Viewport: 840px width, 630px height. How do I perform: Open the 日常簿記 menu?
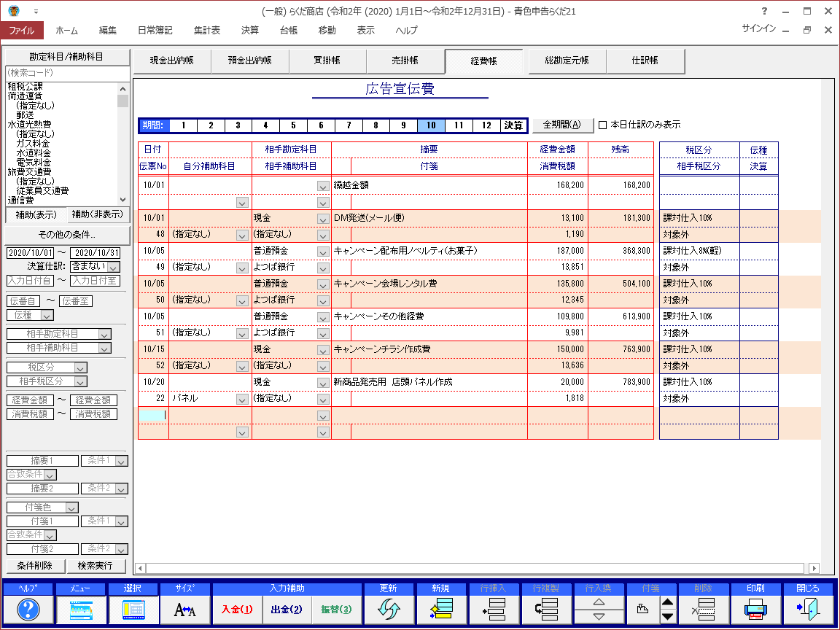(x=155, y=31)
